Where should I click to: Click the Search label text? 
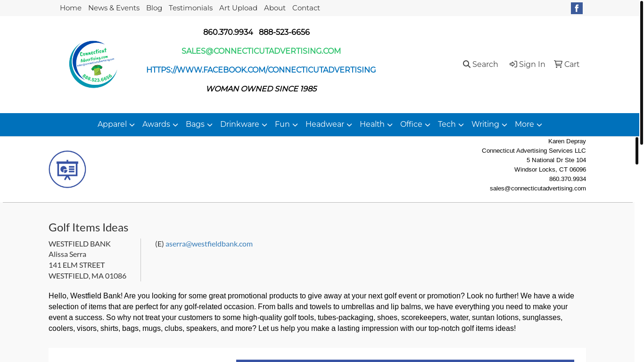point(485,64)
